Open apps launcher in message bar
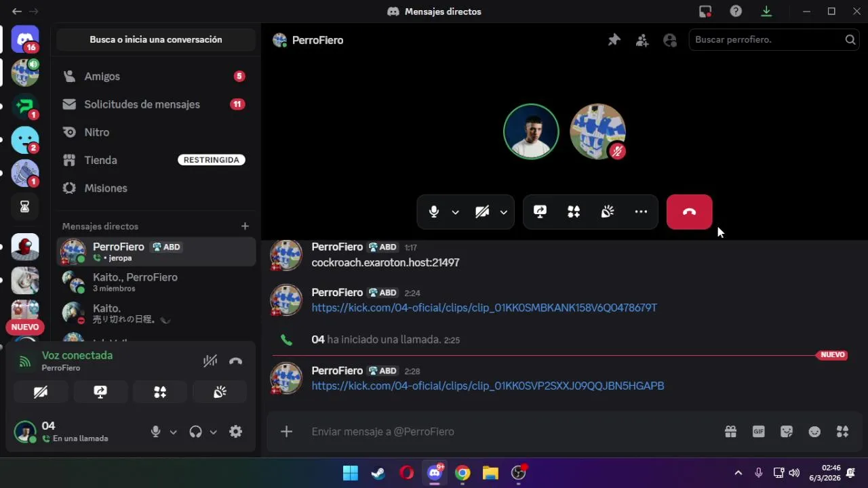Screen dimensions: 868x488 [843, 432]
